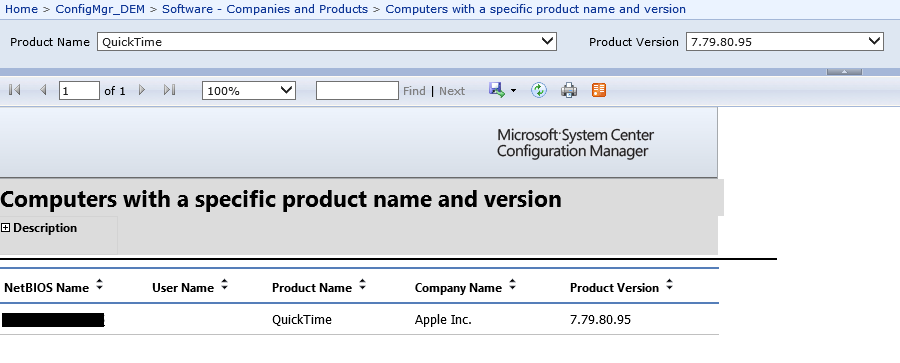This screenshot has width=900, height=363.
Task: Select the Apple Inc. company cell
Action: click(x=443, y=319)
